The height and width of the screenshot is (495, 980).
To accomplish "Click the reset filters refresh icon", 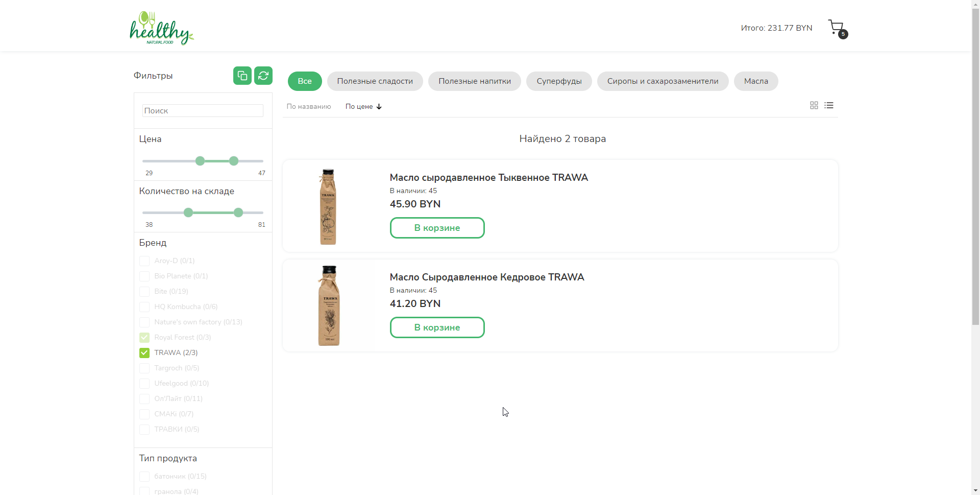I will click(263, 76).
